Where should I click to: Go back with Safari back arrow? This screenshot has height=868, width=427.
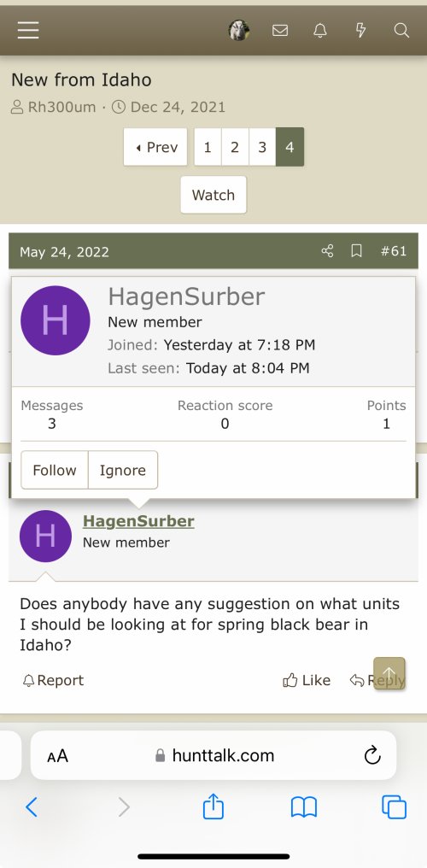32,807
